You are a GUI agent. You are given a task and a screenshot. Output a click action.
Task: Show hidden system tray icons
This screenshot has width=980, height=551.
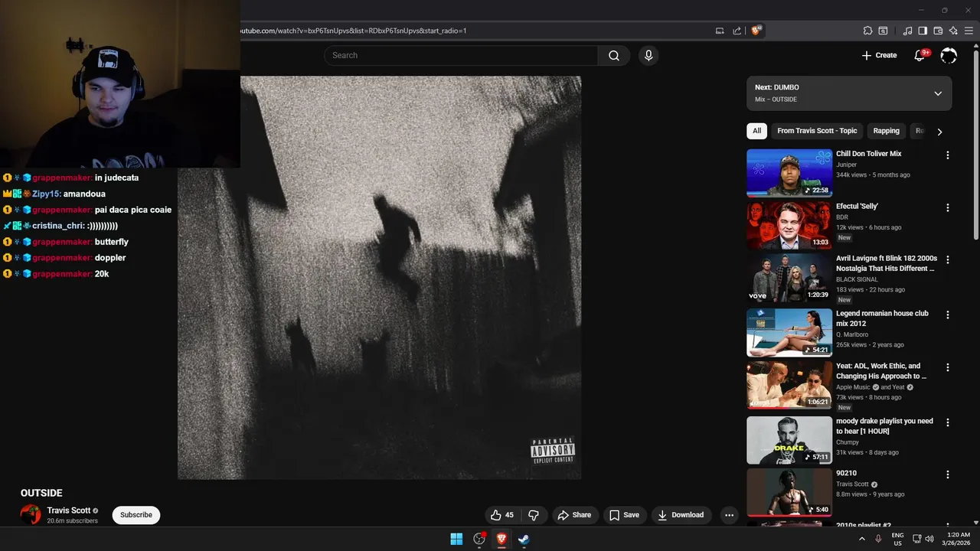(x=861, y=539)
